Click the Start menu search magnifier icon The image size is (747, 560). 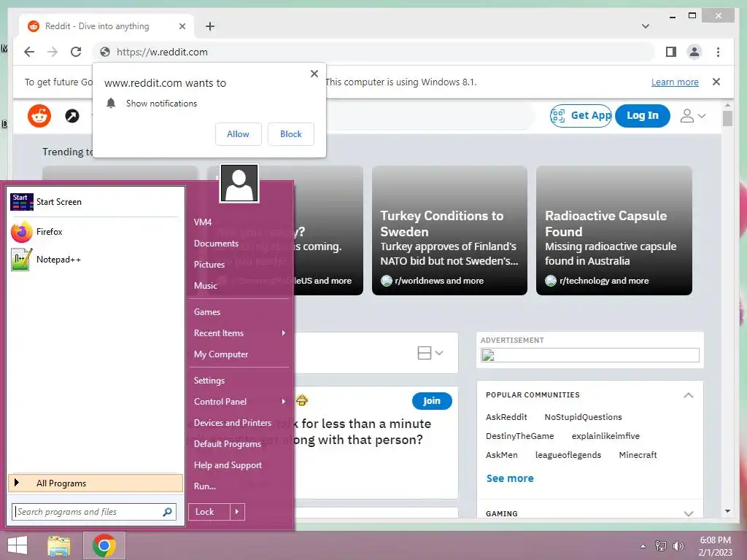(x=167, y=512)
